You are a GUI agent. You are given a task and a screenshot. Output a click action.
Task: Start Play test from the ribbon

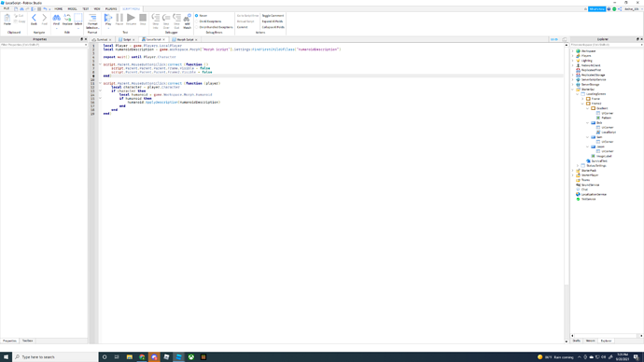point(108,19)
